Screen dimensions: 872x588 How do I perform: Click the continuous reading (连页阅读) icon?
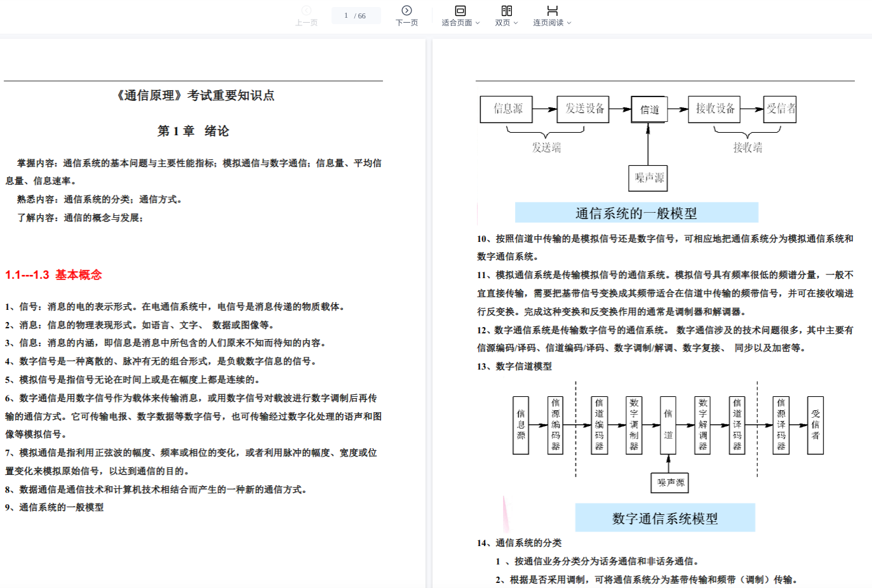pos(552,11)
